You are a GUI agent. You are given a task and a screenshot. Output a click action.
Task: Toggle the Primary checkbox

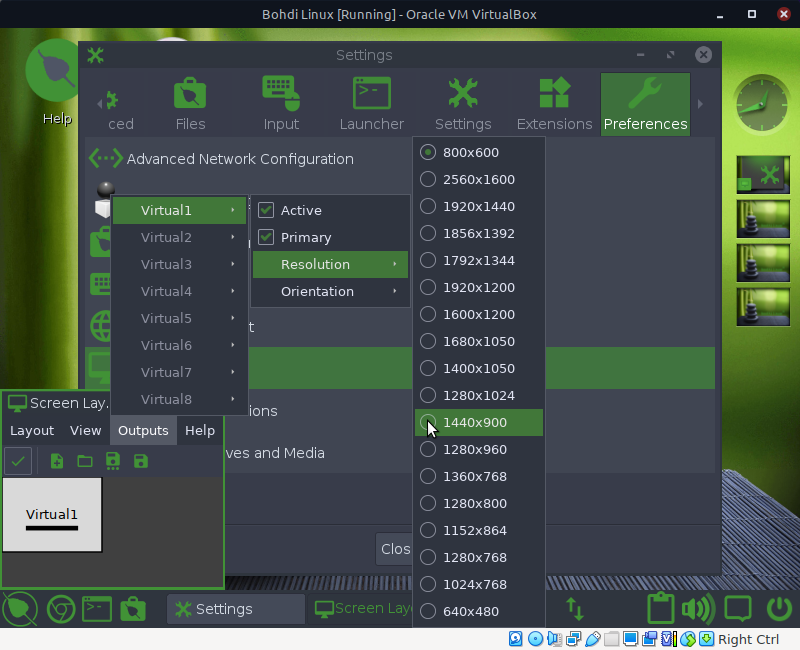pos(266,237)
